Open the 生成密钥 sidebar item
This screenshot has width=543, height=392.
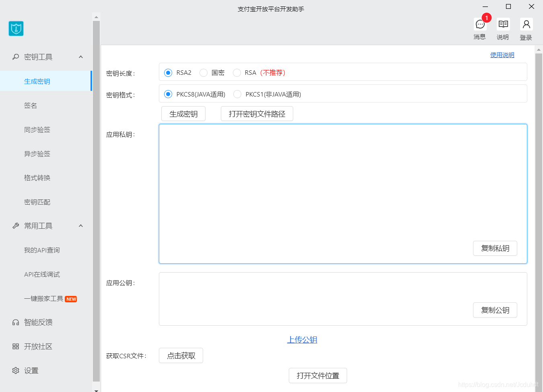point(46,81)
